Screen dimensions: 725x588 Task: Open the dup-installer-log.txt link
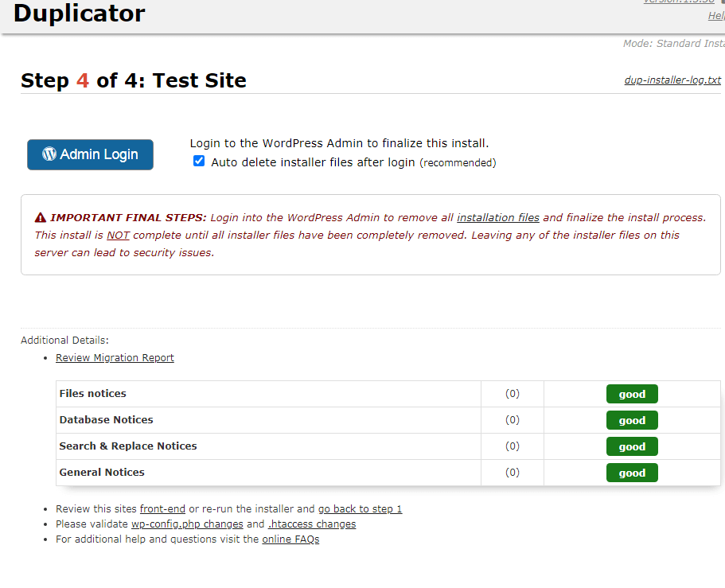[672, 80]
